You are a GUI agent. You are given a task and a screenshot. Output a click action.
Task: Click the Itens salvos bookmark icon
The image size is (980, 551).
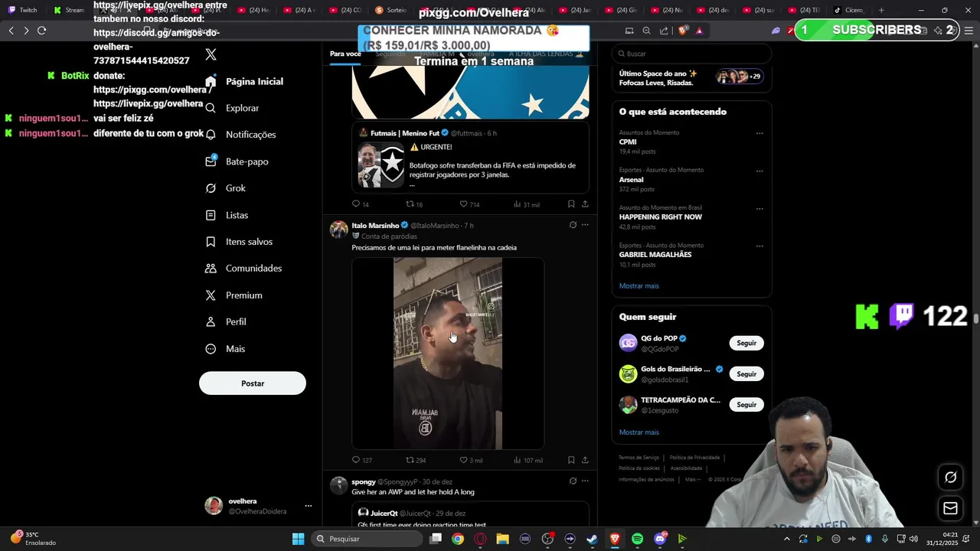point(211,242)
